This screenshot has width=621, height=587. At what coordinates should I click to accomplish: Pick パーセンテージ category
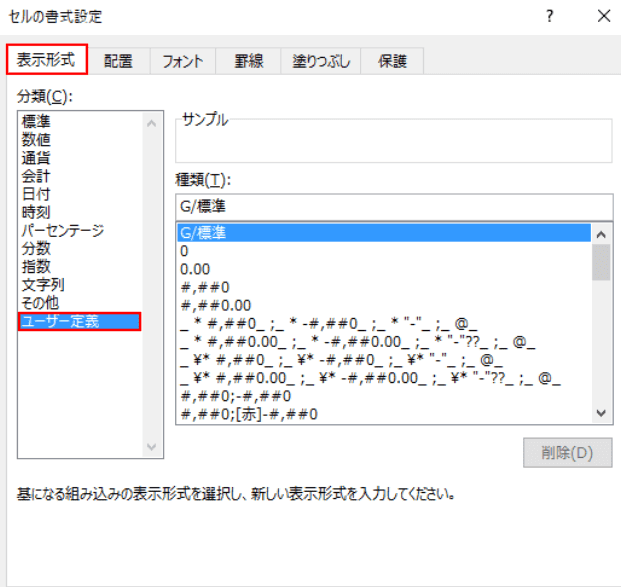click(80, 231)
